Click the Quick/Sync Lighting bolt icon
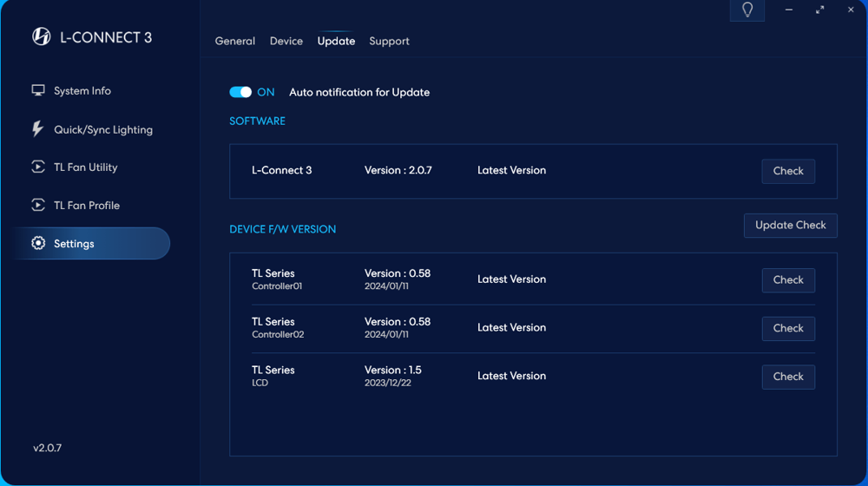 click(37, 129)
